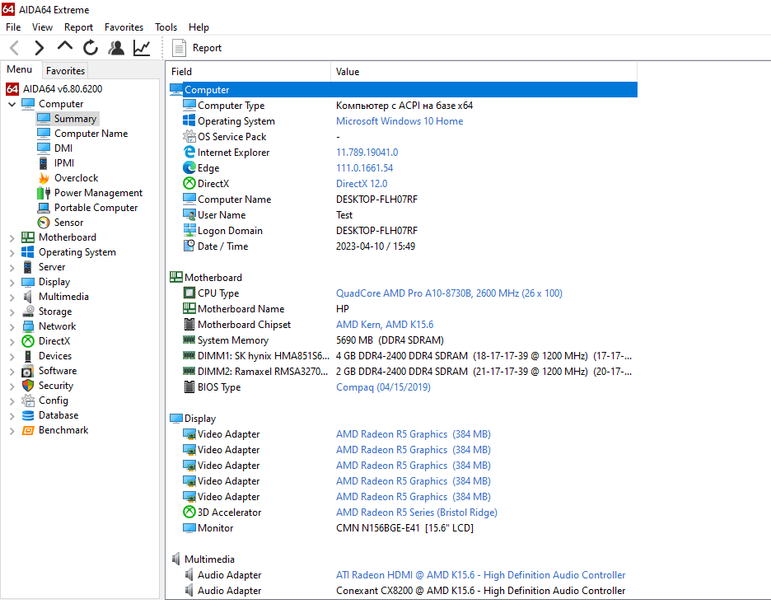Click the AIDA64 v6.80.6200 root icon

pyautogui.click(x=12, y=89)
